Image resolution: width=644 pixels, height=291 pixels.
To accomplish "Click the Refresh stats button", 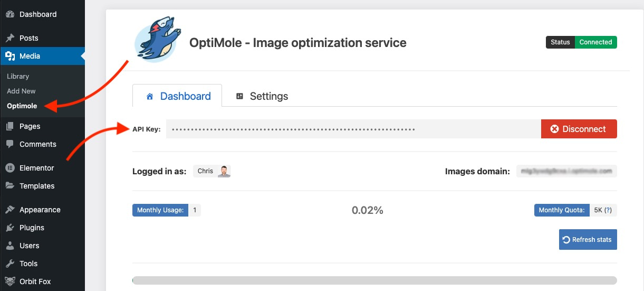I will (588, 239).
